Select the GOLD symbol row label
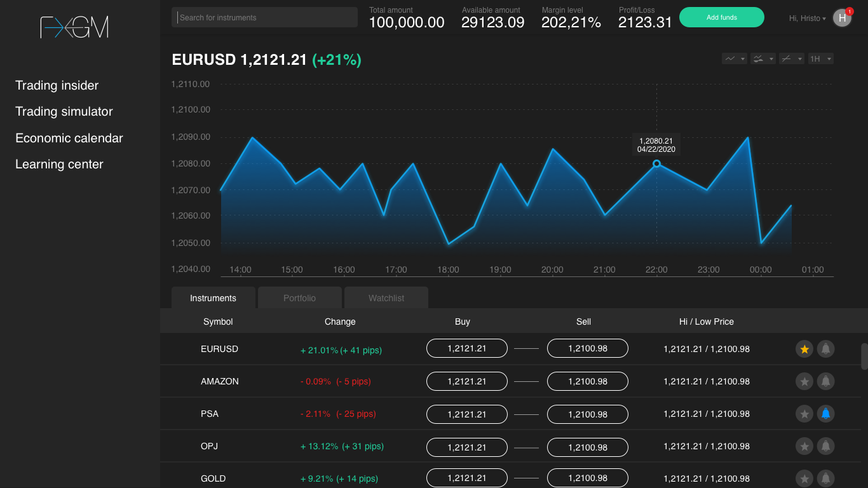 point(213,478)
